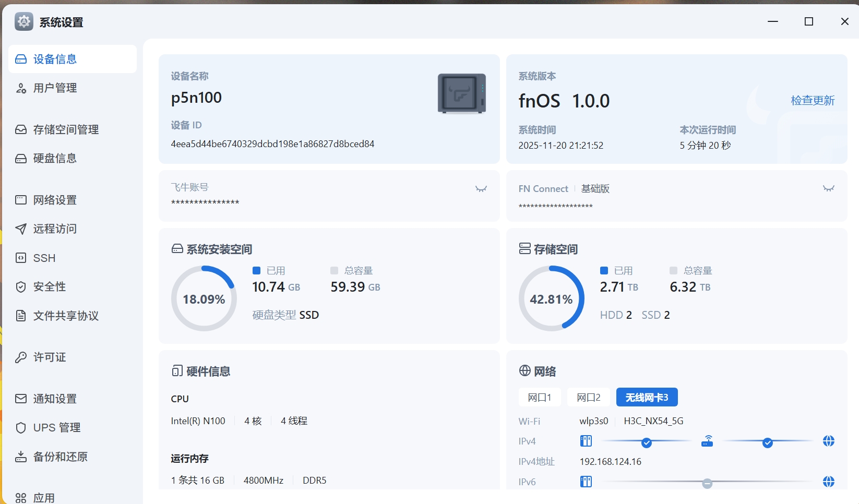Click the IPv6 connection status slider handle
Screen dimensions: 859x504
[x=708, y=483]
